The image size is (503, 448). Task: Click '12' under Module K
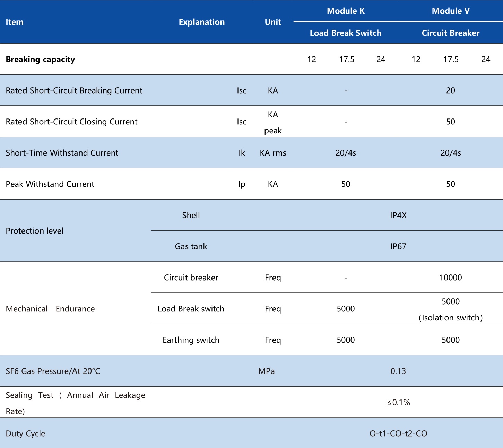click(312, 59)
